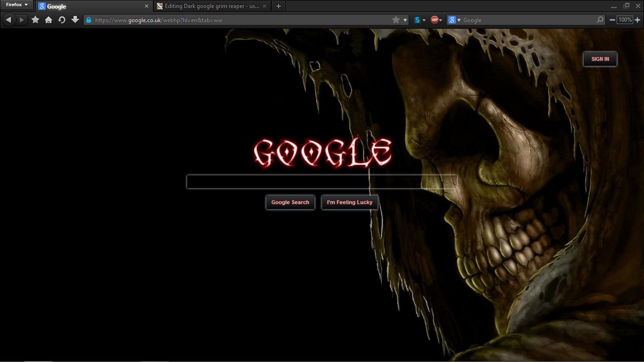The height and width of the screenshot is (362, 644).
Task: Reload the page with the refresh icon
Action: coord(62,20)
